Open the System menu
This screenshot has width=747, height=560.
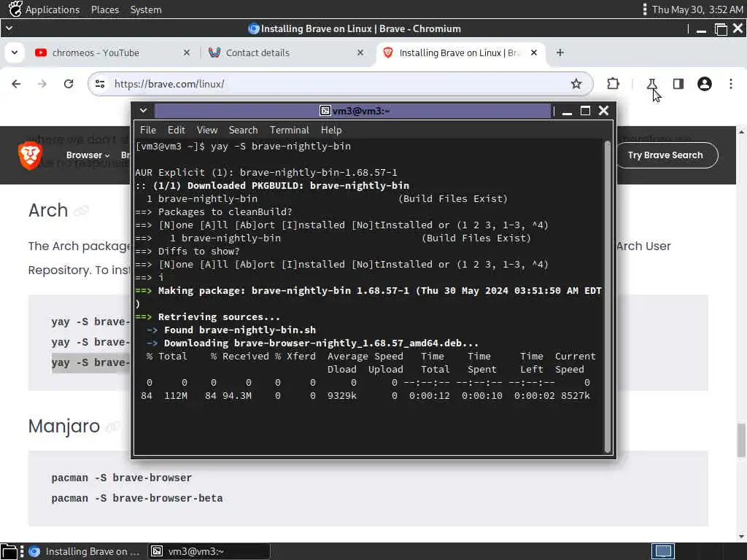tap(146, 9)
